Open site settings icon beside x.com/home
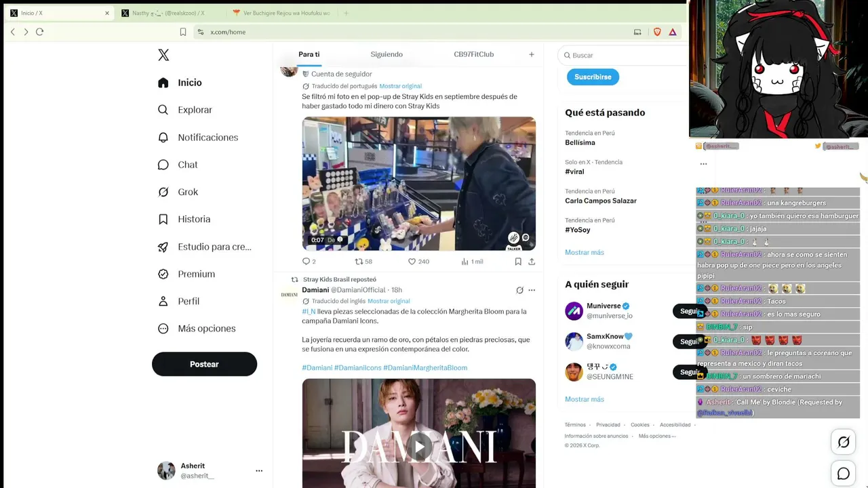 pos(200,32)
